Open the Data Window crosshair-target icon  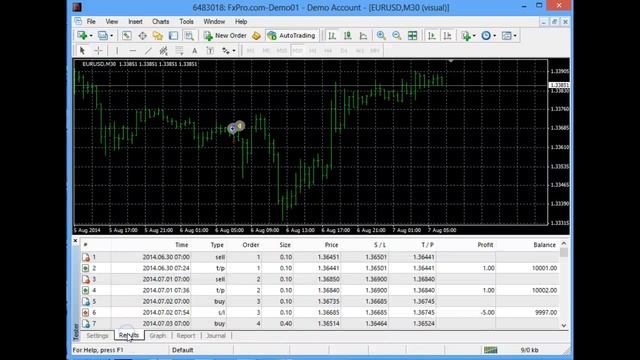[x=142, y=36]
